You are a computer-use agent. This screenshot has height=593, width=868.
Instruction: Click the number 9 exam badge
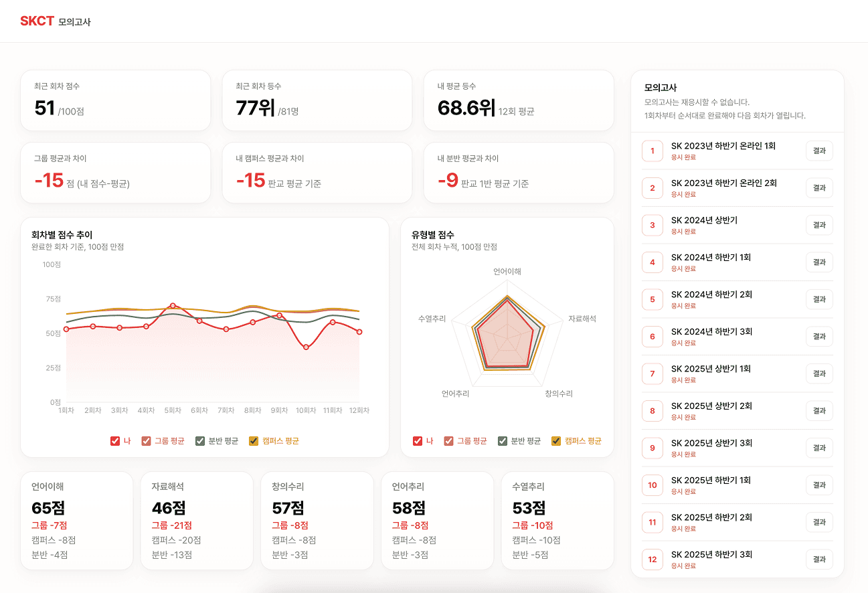(x=653, y=448)
